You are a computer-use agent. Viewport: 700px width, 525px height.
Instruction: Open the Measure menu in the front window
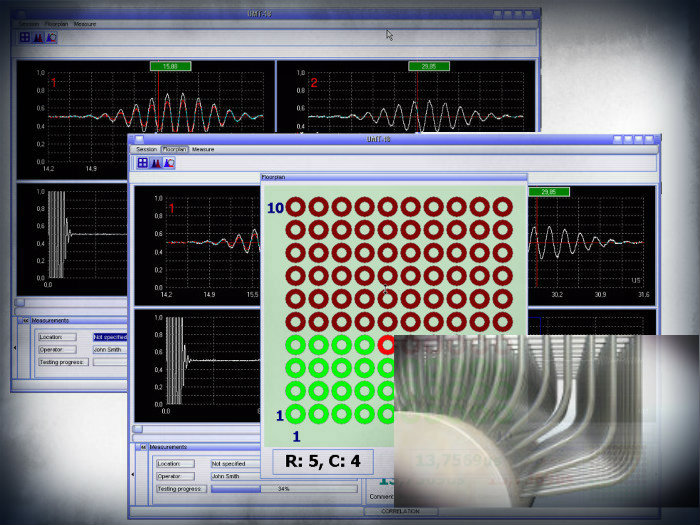click(203, 149)
